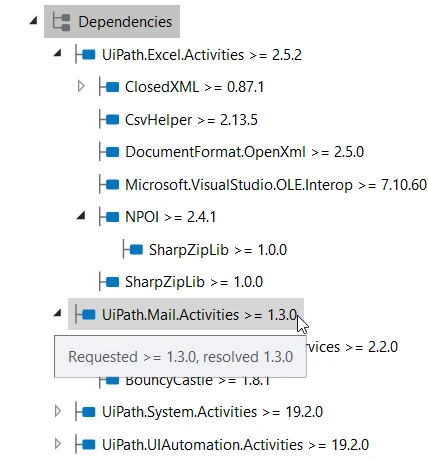Expand the ClosedXML dependency node
The image size is (428, 461).
tap(81, 86)
